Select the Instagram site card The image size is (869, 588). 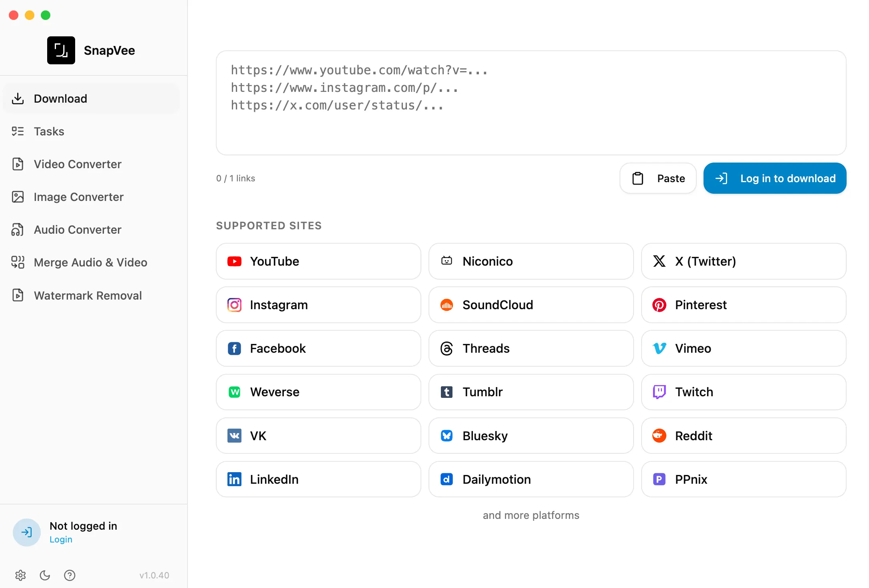(318, 305)
